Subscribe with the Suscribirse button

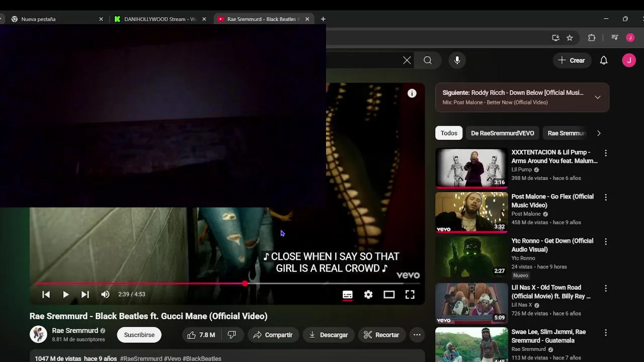point(139,335)
